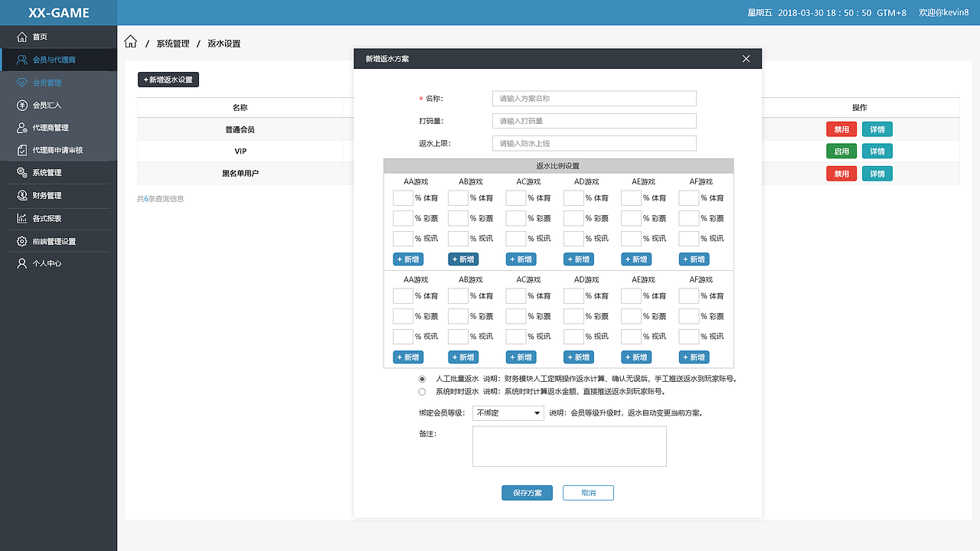Focus AA游戏 视讯 percent box in lower group
This screenshot has width=980, height=551.
coord(403,337)
